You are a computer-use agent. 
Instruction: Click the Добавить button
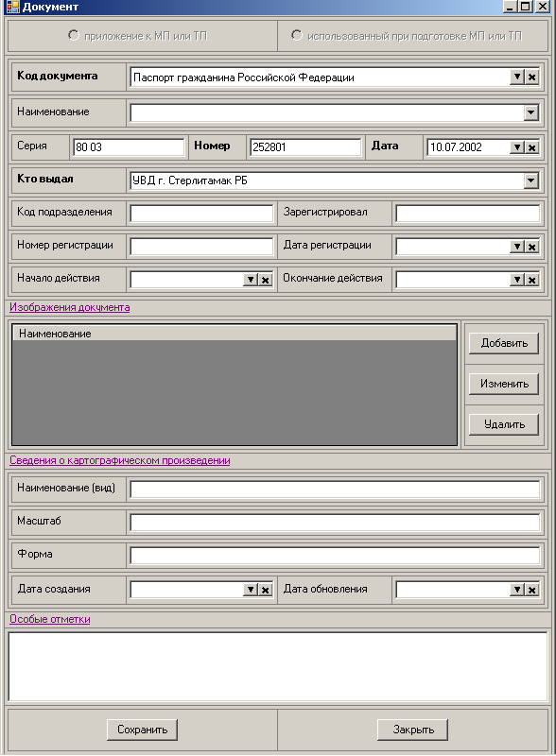click(504, 343)
